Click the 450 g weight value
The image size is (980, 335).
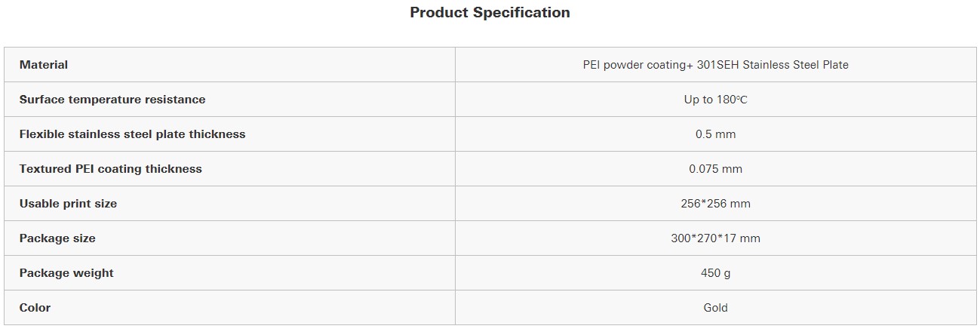click(715, 273)
